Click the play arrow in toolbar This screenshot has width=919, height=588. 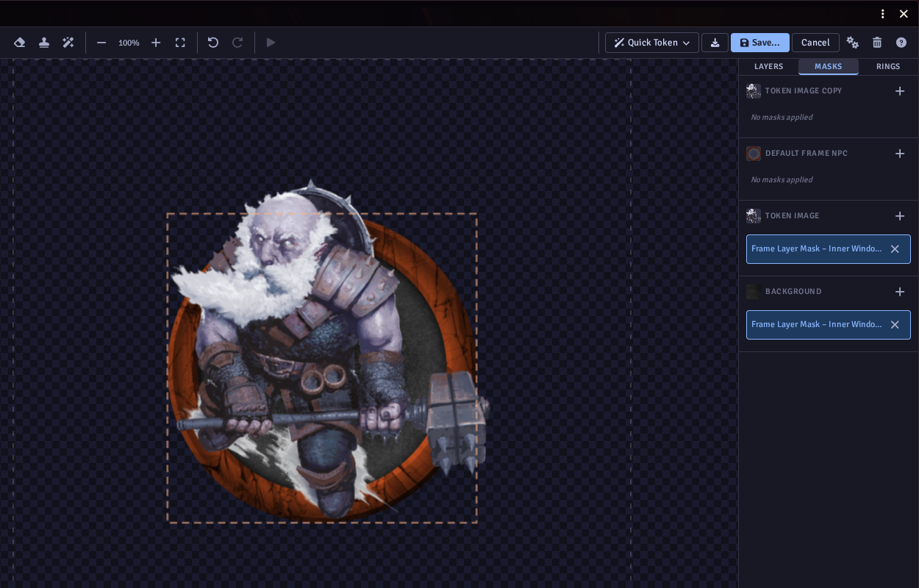coord(271,43)
